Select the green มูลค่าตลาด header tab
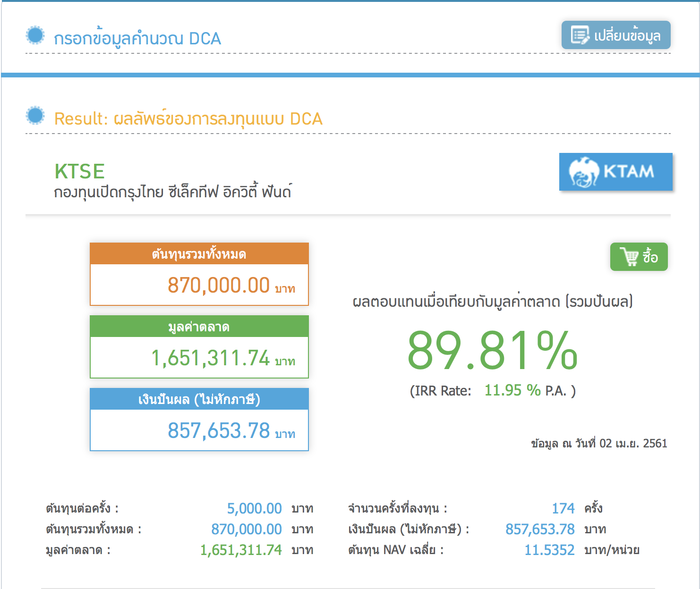Screen dimensions: 700x589 tap(199, 327)
